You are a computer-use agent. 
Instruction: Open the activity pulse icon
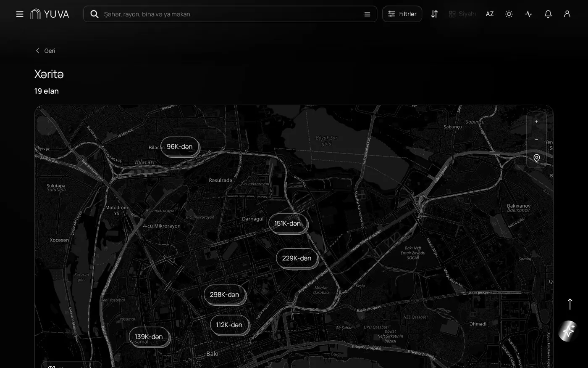click(529, 14)
